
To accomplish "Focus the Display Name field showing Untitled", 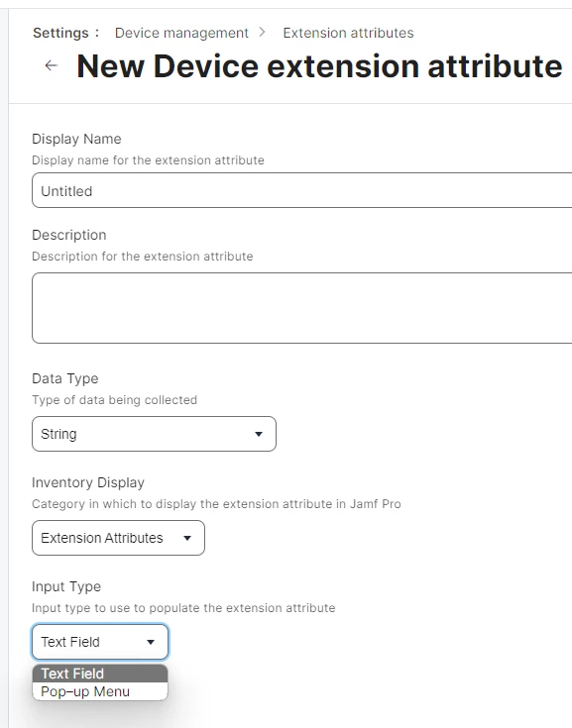I will [302, 190].
